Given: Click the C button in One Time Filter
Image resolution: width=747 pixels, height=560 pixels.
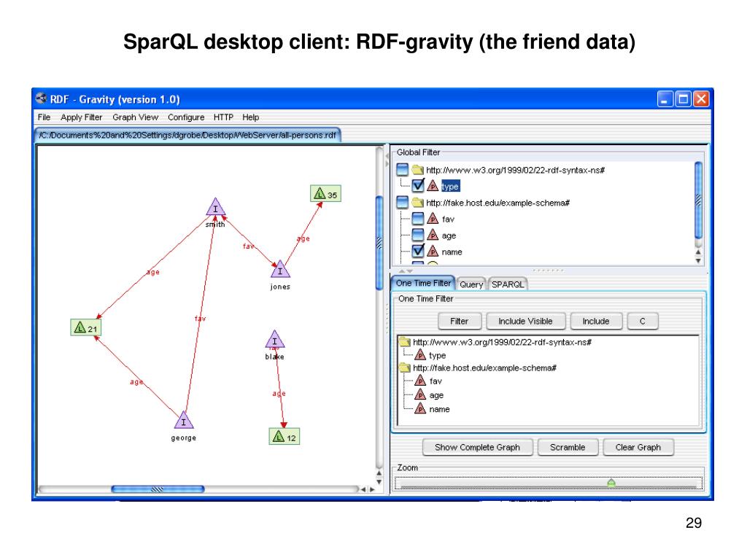Looking at the screenshot, I should [643, 322].
